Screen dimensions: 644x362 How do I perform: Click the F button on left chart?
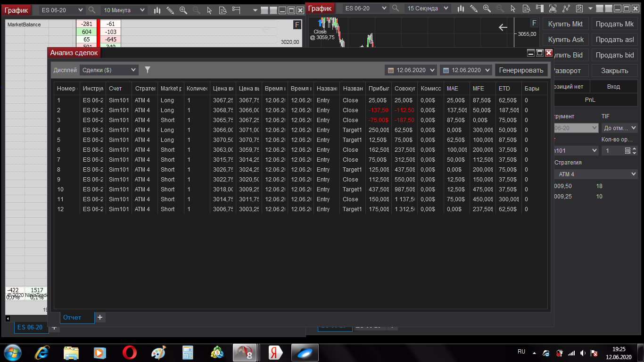297,25
